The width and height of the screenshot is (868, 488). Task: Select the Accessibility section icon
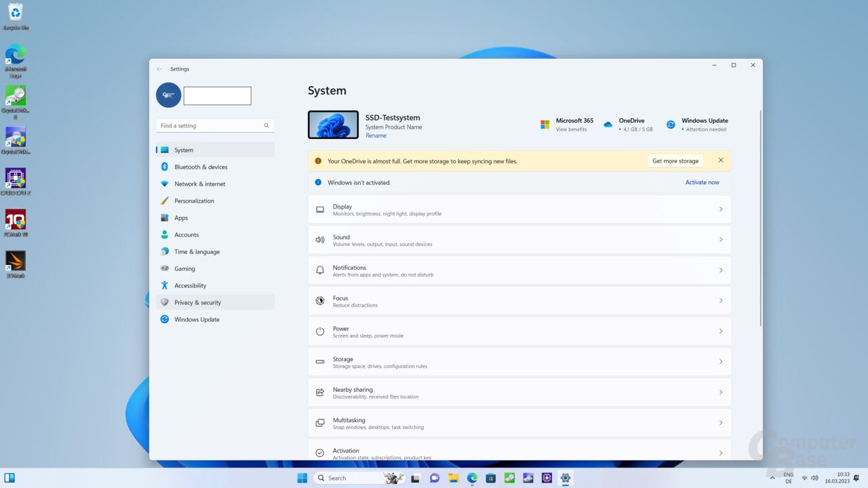click(165, 285)
